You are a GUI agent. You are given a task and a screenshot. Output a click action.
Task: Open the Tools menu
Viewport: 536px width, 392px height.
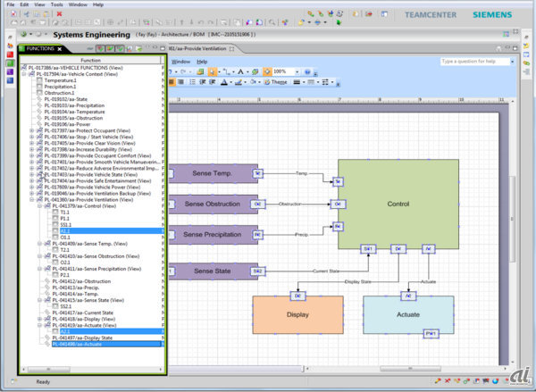coord(56,4)
